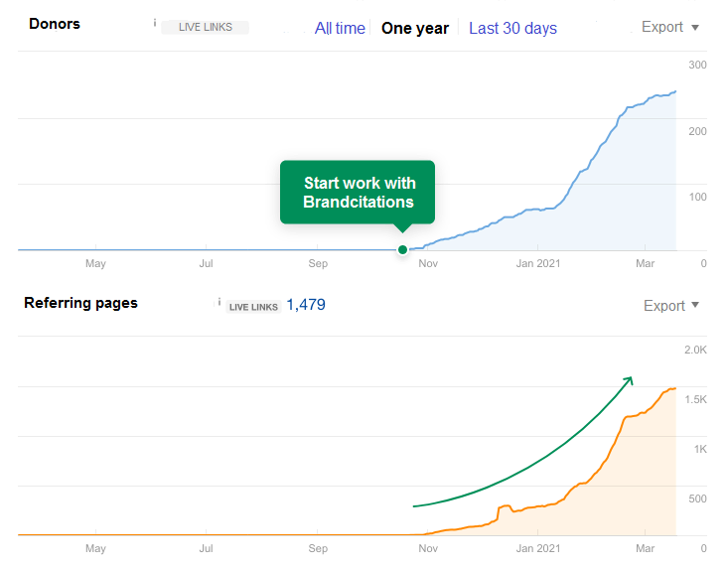728x568 pixels.
Task: Click the green marker dot on Donors timeline
Action: pos(402,249)
